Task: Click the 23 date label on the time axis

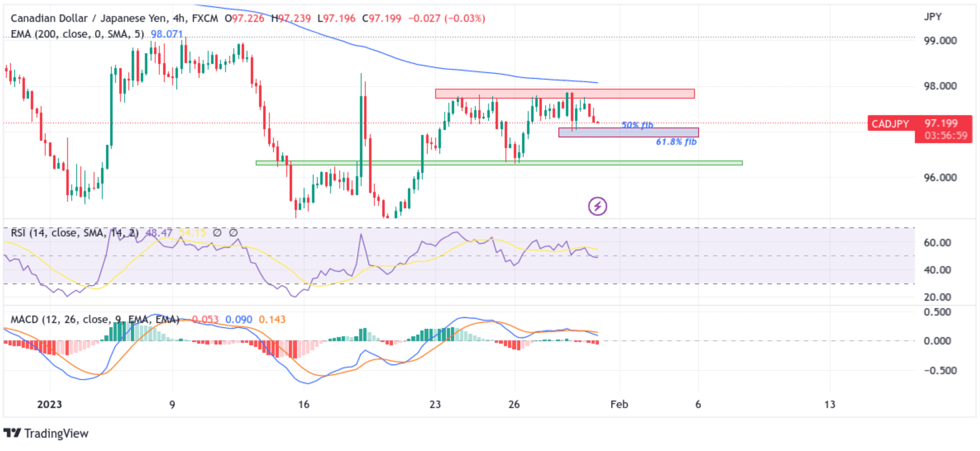Action: (435, 404)
